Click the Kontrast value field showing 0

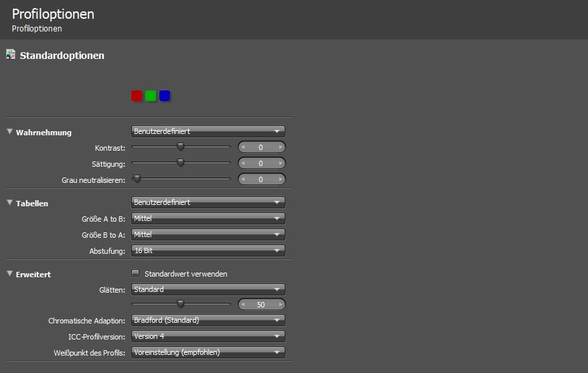click(261, 147)
